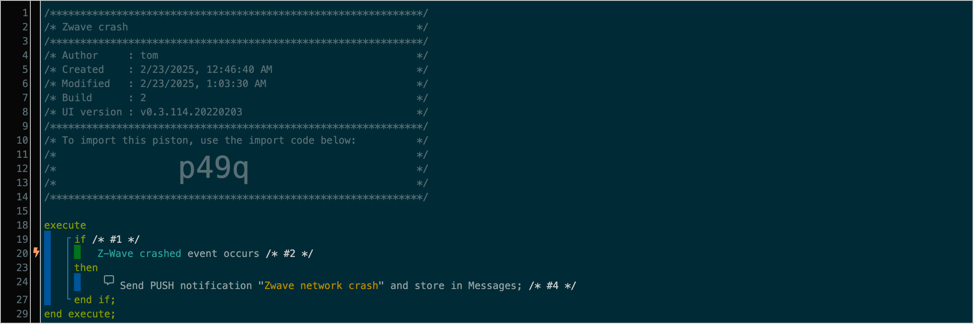Click the 'event occurs' condition text
This screenshot has width=980, height=329.
coord(223,254)
